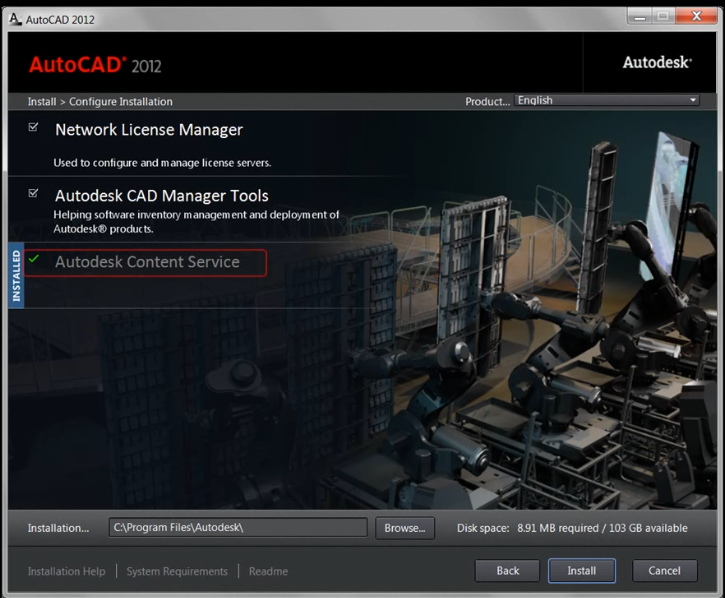This screenshot has height=598, width=725.
Task: Click the Installation... path label
Action: click(58, 528)
